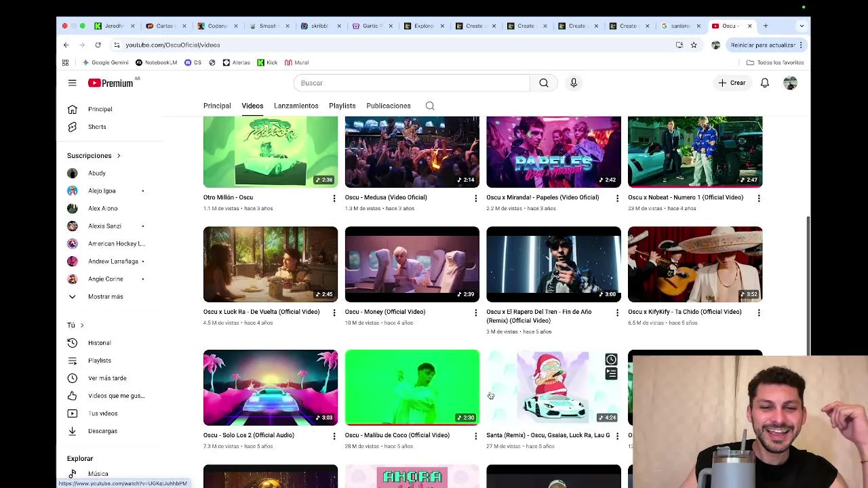Open Todos los favoritos folder

click(x=775, y=62)
